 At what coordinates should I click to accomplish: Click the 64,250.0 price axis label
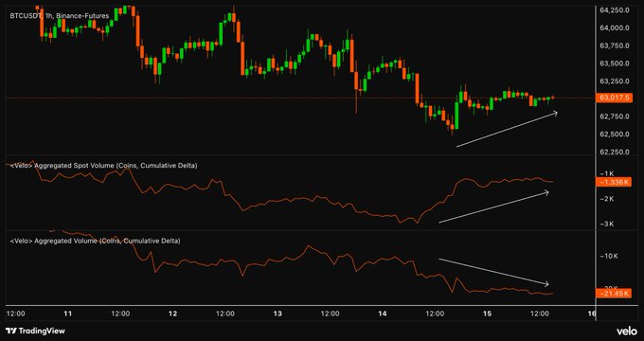[615, 10]
